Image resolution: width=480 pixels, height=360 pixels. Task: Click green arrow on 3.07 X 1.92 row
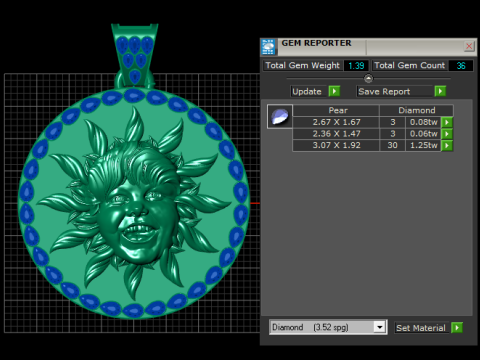pos(447,146)
